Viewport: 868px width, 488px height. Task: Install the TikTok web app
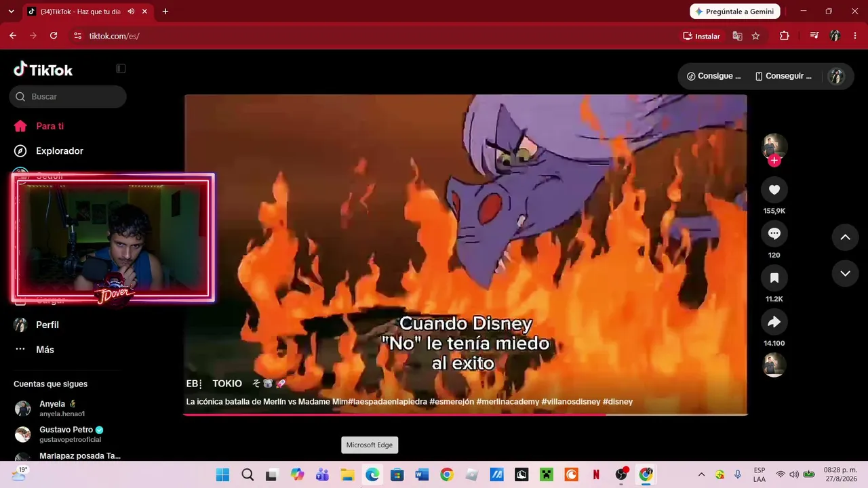pos(701,36)
